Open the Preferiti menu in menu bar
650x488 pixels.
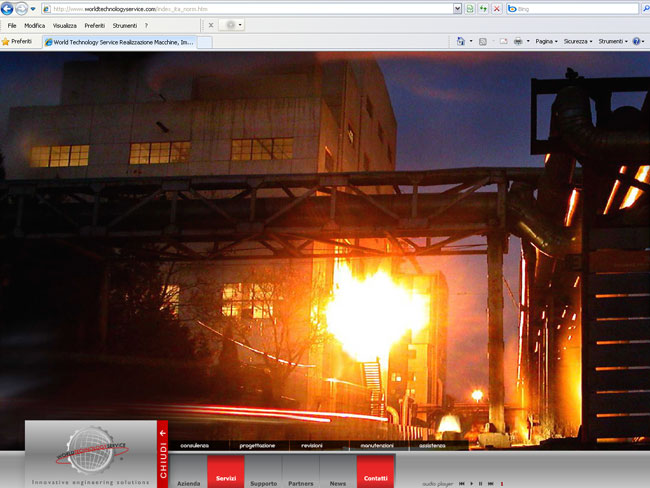coord(95,26)
